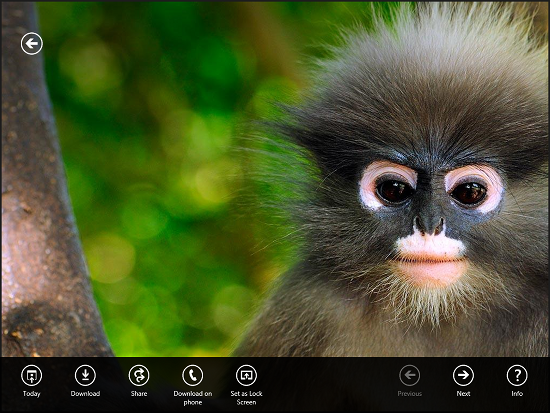Open Info using the question mark icon

pos(517,375)
